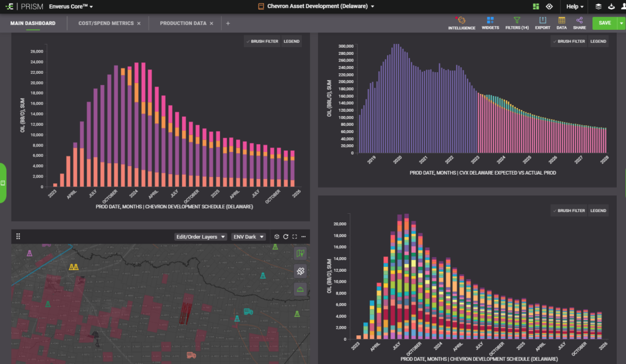The width and height of the screenshot is (626, 364).
Task: Switch to Production Data tab
Action: pos(183,23)
